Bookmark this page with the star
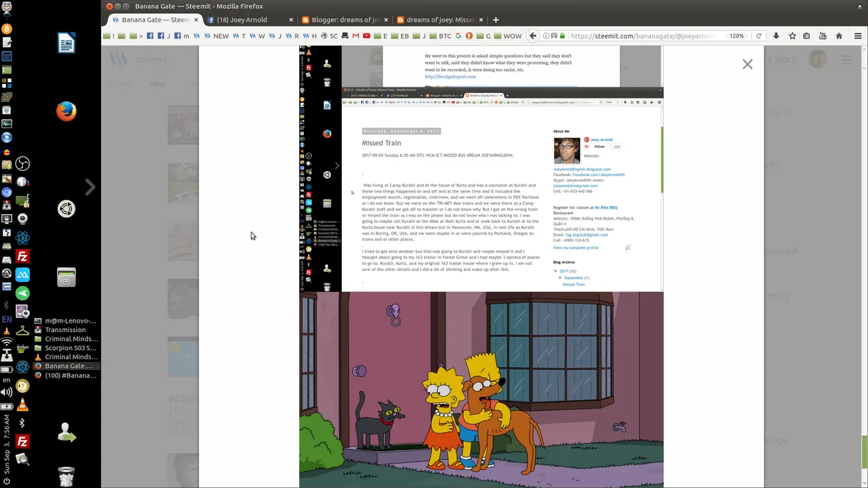The width and height of the screenshot is (868, 488). [x=792, y=36]
